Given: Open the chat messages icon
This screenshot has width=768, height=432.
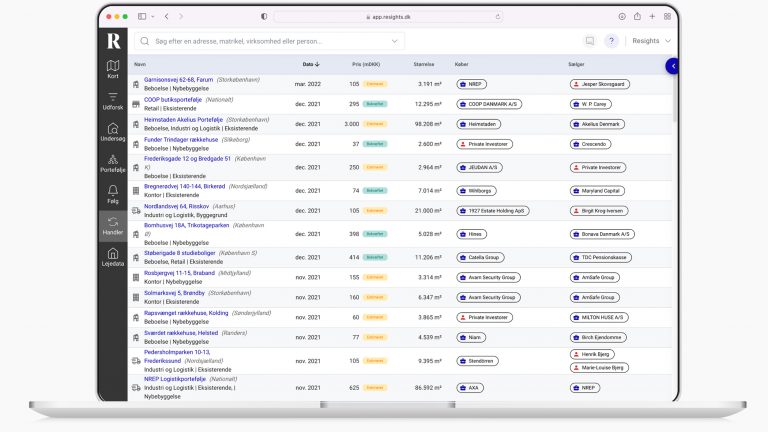Looking at the screenshot, I should [x=589, y=41].
